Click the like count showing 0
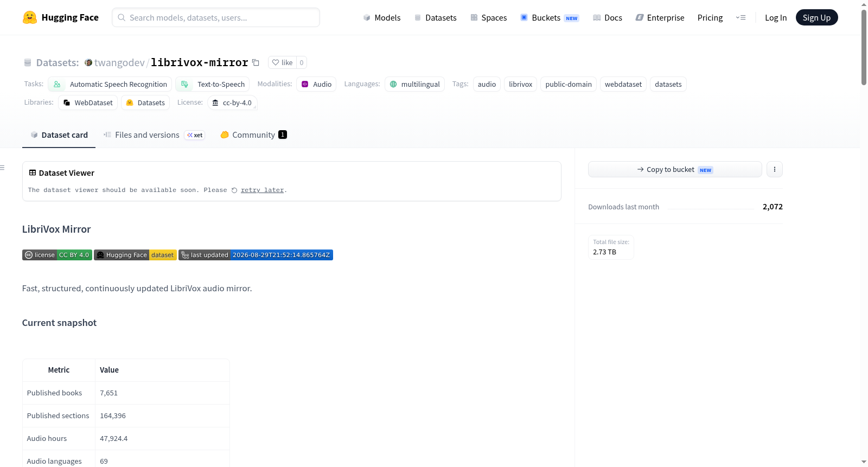 tap(302, 62)
